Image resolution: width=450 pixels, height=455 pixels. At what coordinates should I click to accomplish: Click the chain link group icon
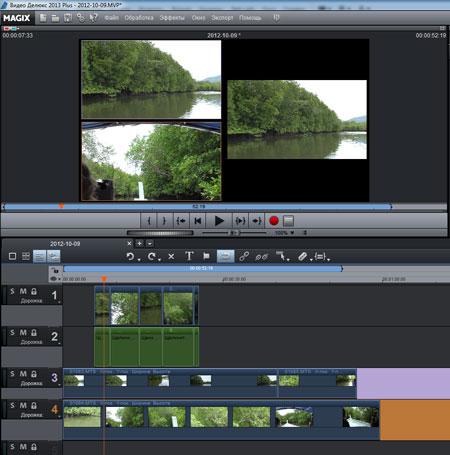point(244,256)
